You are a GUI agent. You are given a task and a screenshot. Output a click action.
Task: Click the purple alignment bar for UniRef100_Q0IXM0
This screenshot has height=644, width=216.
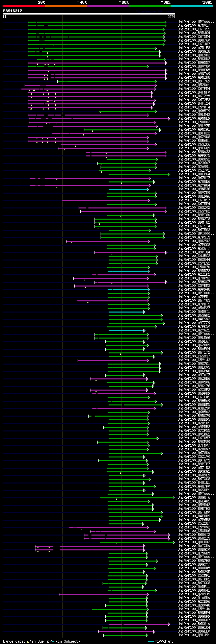90,546
